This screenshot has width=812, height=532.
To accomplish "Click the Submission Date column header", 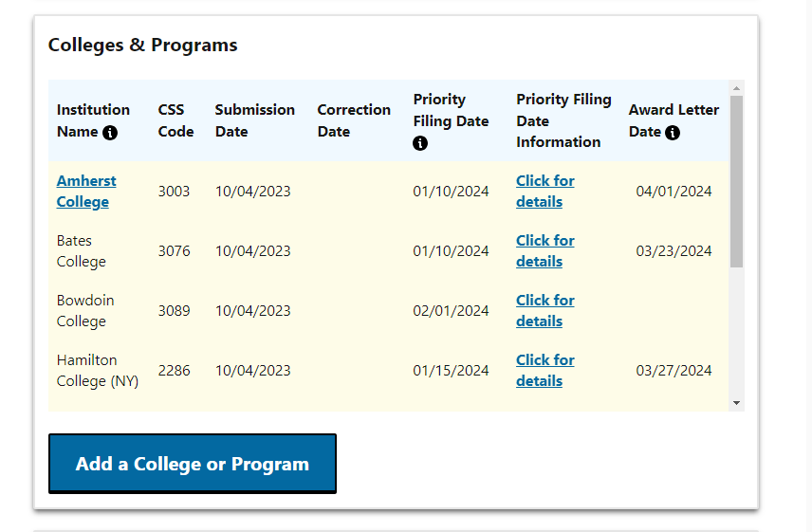I will (254, 120).
